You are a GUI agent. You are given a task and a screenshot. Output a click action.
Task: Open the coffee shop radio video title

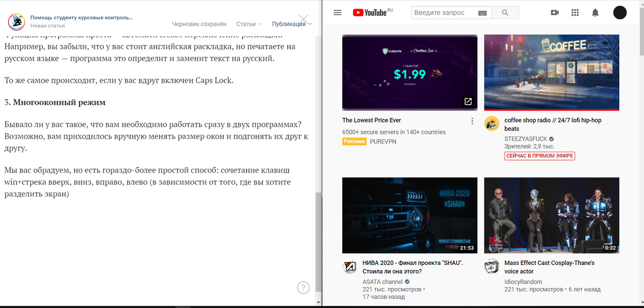click(553, 125)
